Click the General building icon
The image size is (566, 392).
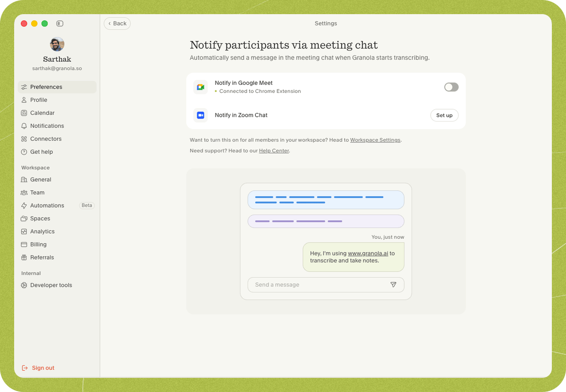[24, 180]
